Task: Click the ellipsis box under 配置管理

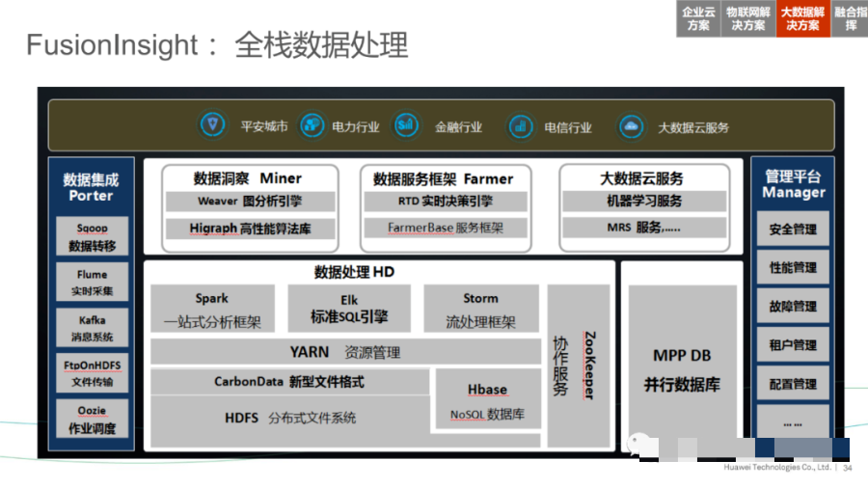Action: pyautogui.click(x=793, y=422)
